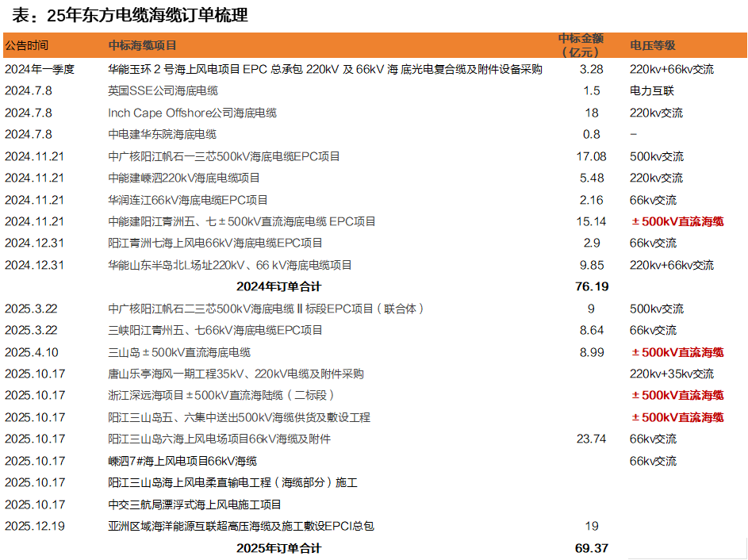Select the 76.19 total amount

tap(592, 286)
